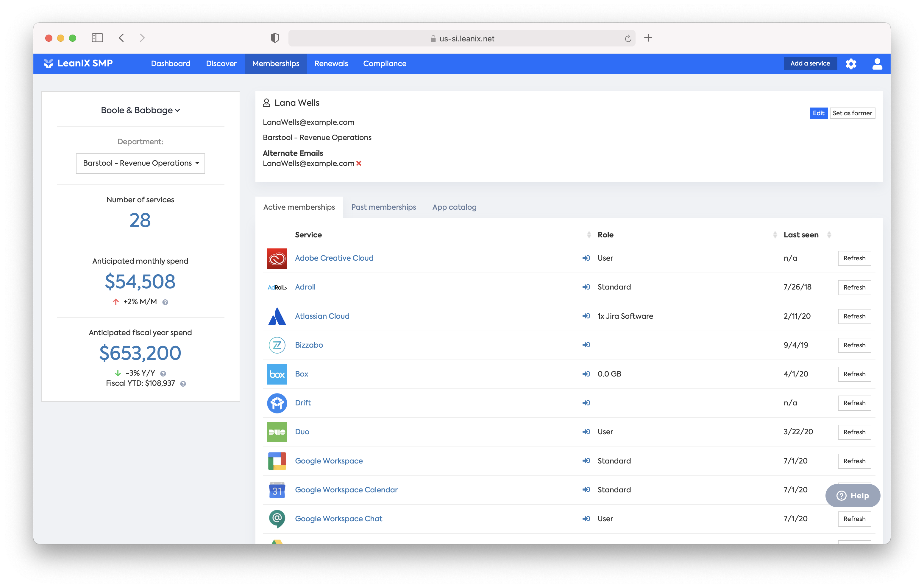This screenshot has width=924, height=588.
Task: Click the $54,508 monthly spend value
Action: pyautogui.click(x=140, y=281)
